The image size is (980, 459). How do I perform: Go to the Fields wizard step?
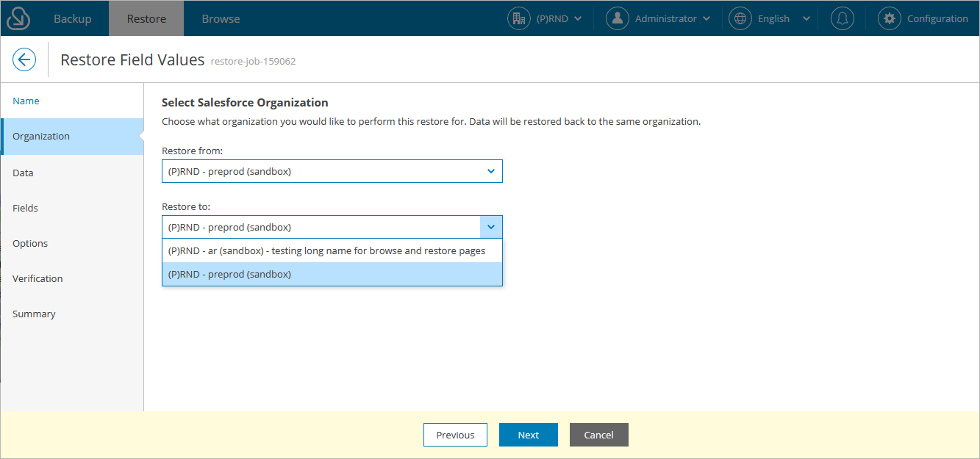pos(72,208)
